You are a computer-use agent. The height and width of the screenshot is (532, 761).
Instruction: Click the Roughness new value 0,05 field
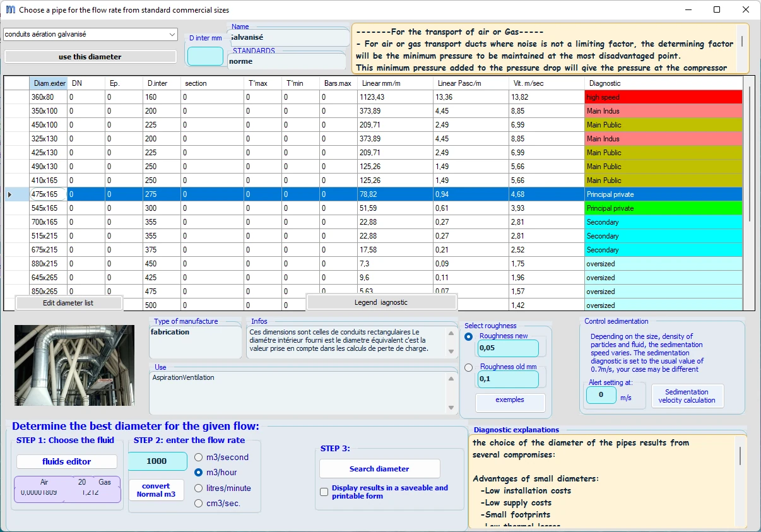point(508,348)
